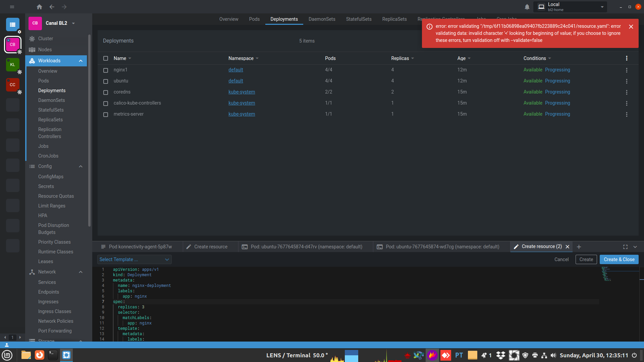Click the sidebar vertical scrollbar
Image resolution: width=644 pixels, height=362 pixels.
click(89, 131)
